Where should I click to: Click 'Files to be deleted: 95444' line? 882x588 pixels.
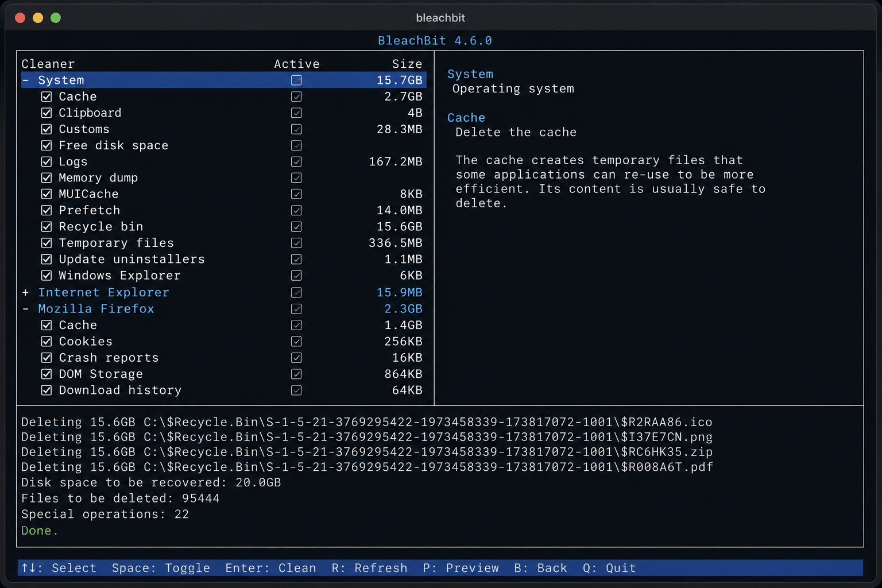[x=121, y=498]
